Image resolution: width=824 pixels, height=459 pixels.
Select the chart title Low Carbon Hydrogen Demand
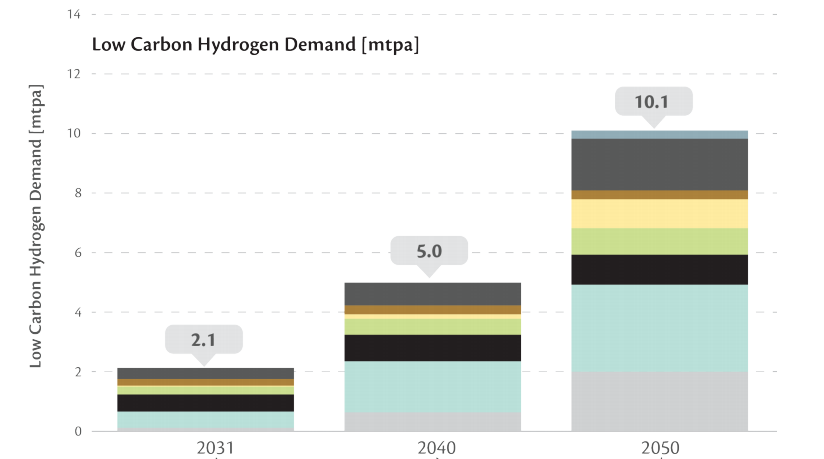[255, 45]
